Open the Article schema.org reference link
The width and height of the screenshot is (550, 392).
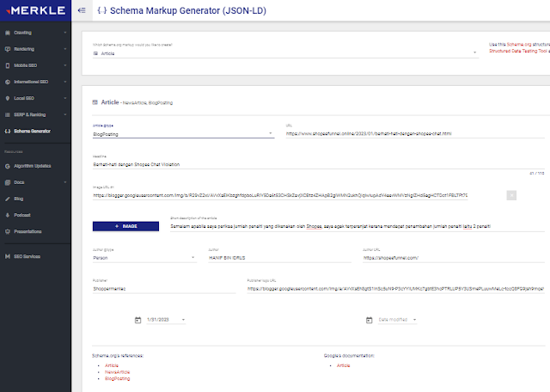click(112, 365)
